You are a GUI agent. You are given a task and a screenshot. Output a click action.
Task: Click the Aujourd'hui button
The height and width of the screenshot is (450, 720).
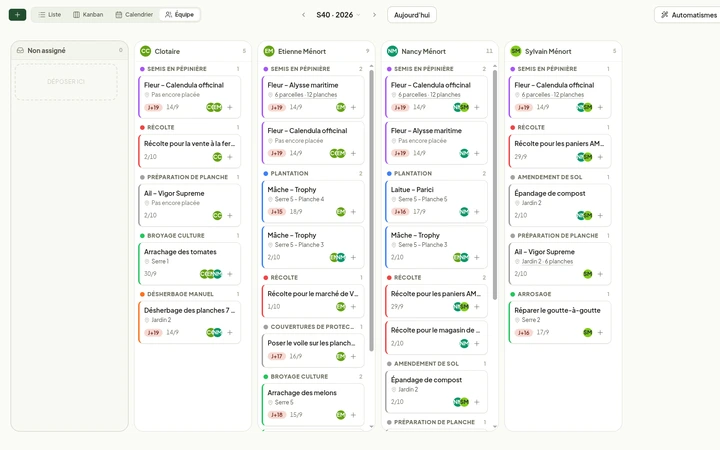coord(412,15)
